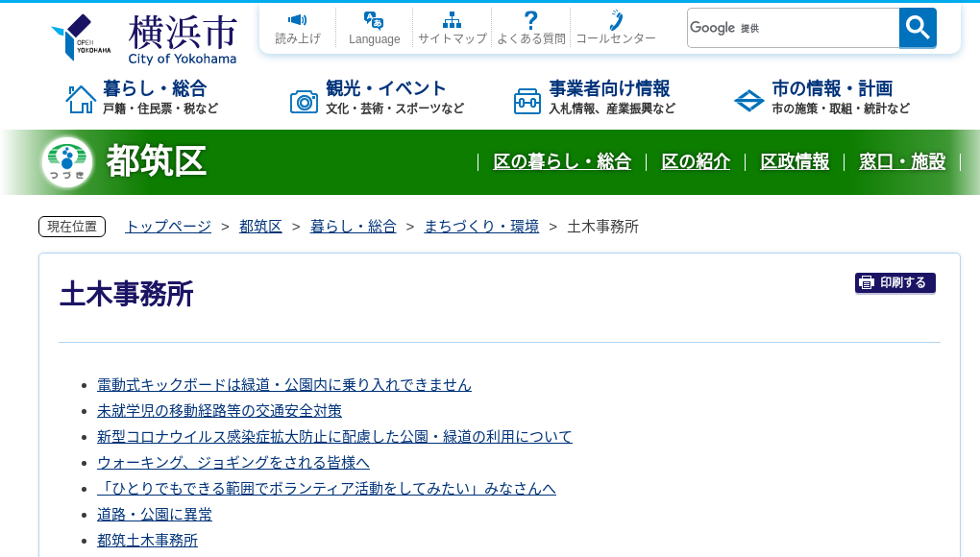Open ウォーキング、ジョギングをされる皆様へ link
980x557 pixels.
[x=233, y=462]
